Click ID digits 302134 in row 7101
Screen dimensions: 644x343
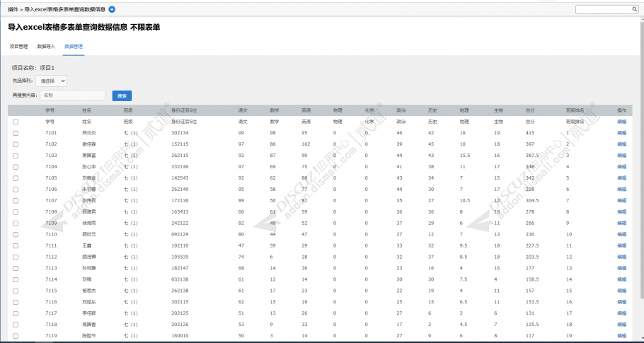coord(180,133)
